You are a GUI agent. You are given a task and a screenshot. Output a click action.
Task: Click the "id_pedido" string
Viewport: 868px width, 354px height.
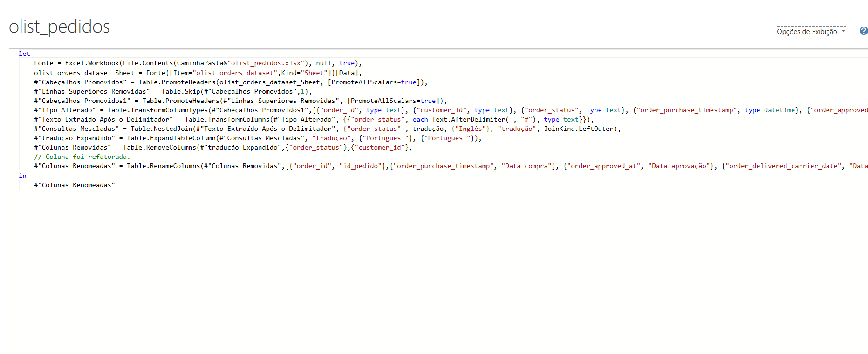point(361,166)
